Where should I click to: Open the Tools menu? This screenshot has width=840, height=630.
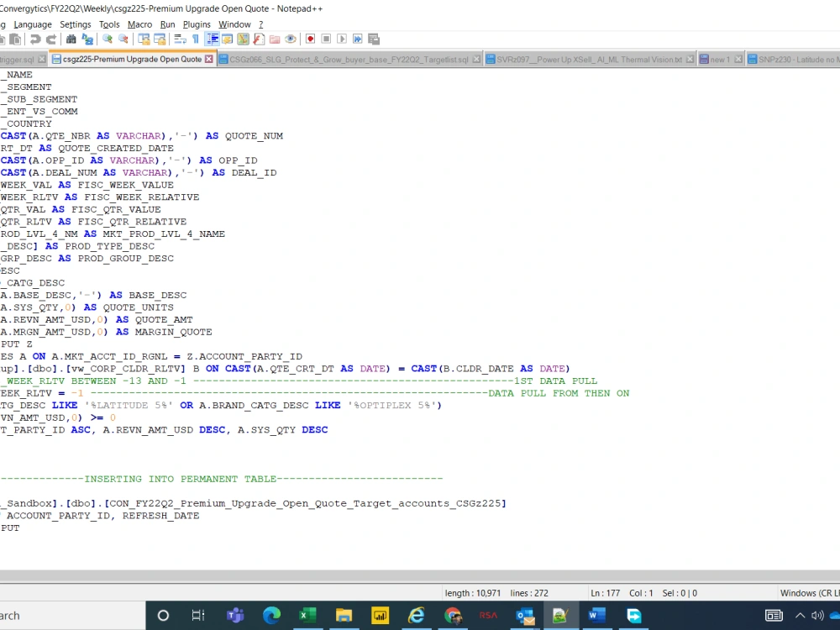point(109,24)
